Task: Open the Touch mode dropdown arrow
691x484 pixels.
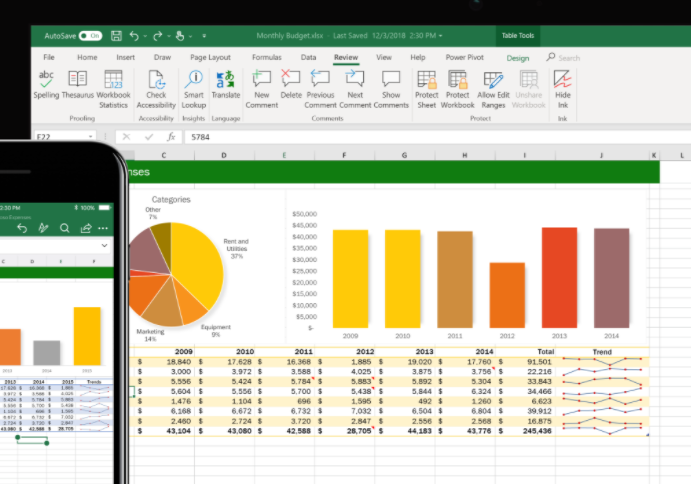Action: (x=190, y=36)
